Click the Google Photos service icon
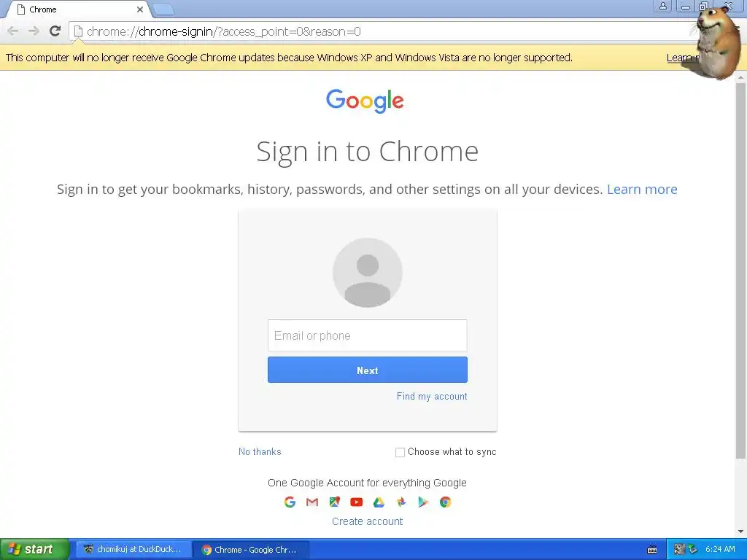The height and width of the screenshot is (560, 747). coord(401,502)
